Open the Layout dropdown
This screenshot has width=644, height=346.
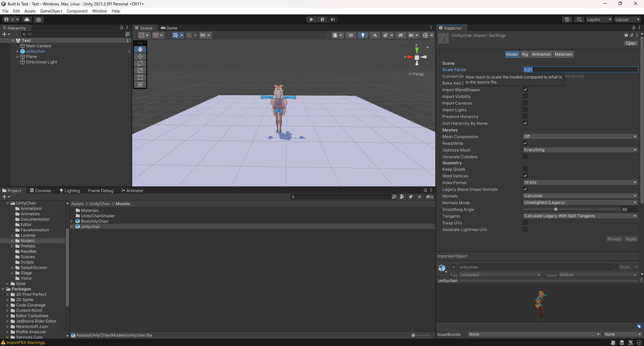coord(627,19)
